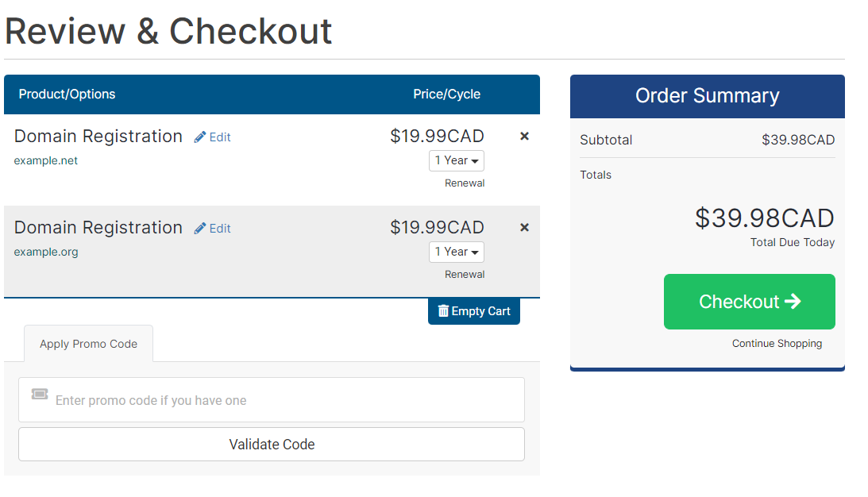Click the trash icon on Empty Cart
The width and height of the screenshot is (868, 497).
coord(443,311)
